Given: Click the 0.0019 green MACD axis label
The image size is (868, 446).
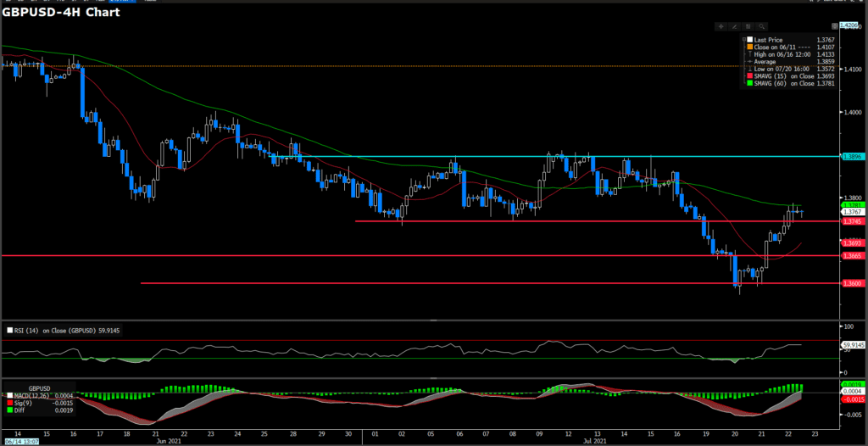Looking at the screenshot, I should [x=851, y=384].
